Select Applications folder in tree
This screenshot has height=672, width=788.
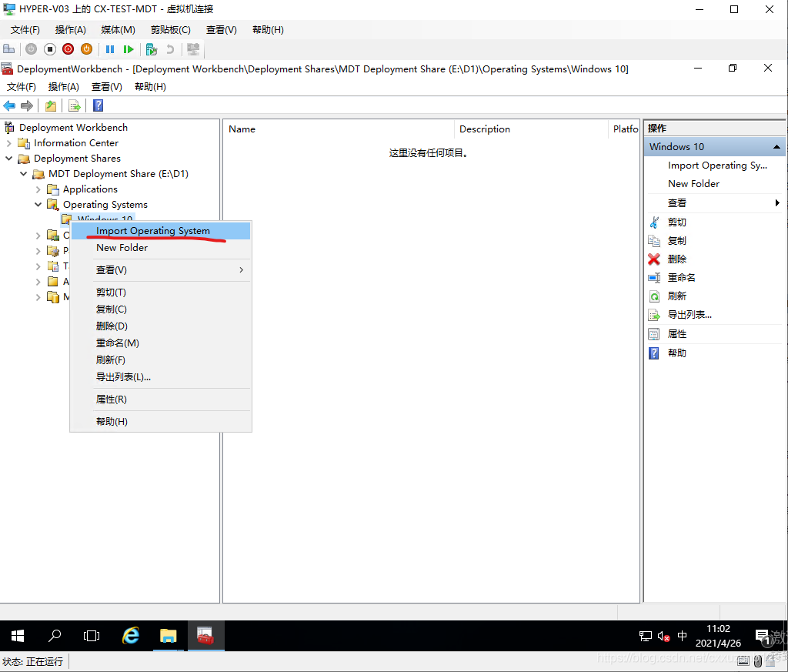point(90,189)
